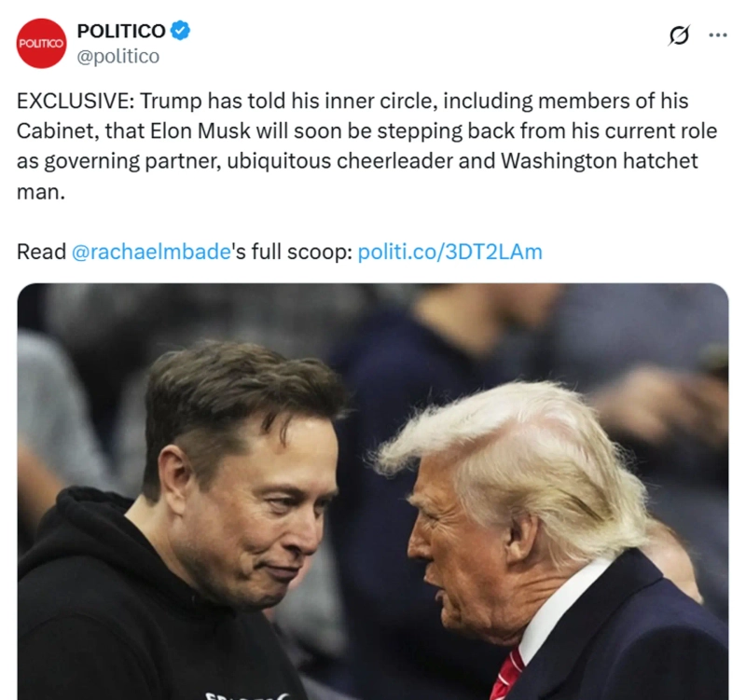Follow the politi.co/3DT2LAm link
Image resolution: width=746 pixels, height=700 pixels.
pos(449,252)
